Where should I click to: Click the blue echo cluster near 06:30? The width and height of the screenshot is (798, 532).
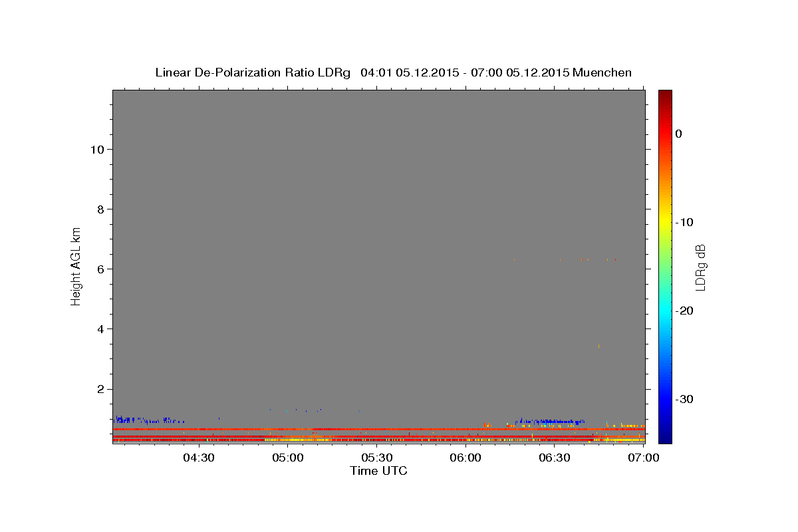tap(551, 421)
